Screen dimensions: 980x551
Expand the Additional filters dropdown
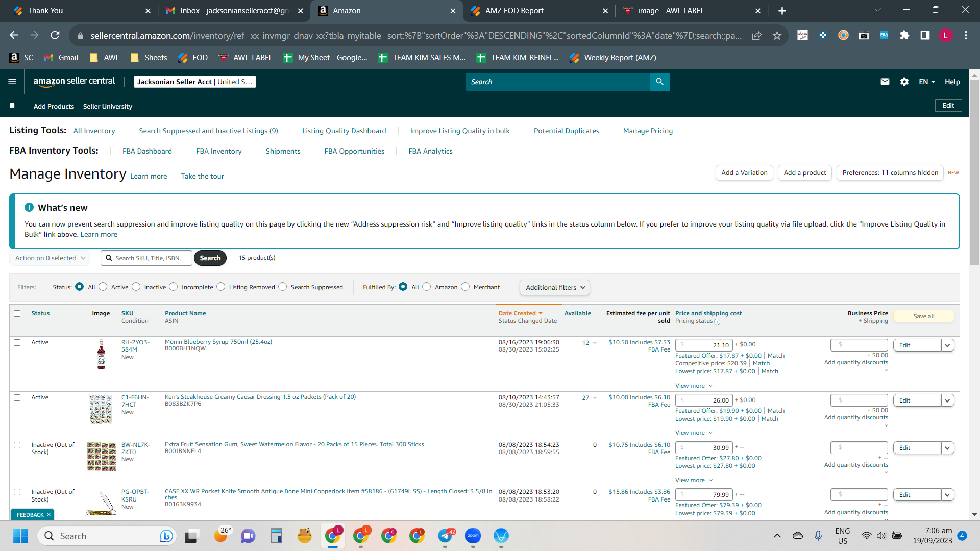(x=555, y=287)
